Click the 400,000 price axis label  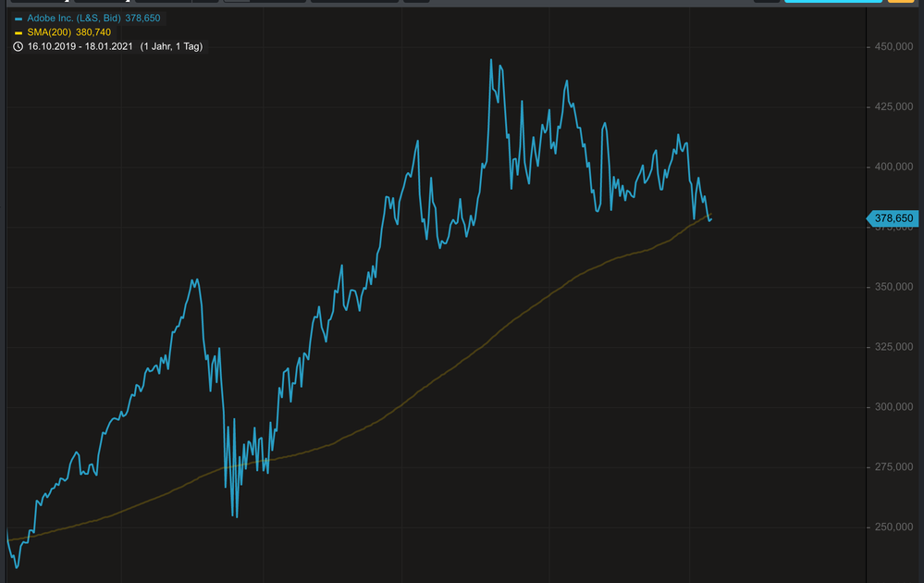(x=893, y=167)
